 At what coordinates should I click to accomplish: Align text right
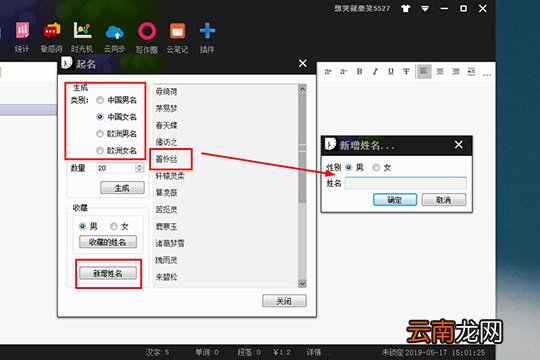pos(456,72)
